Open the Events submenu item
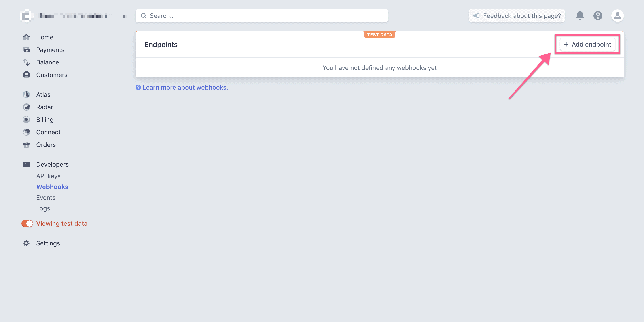644x322 pixels. (x=46, y=197)
